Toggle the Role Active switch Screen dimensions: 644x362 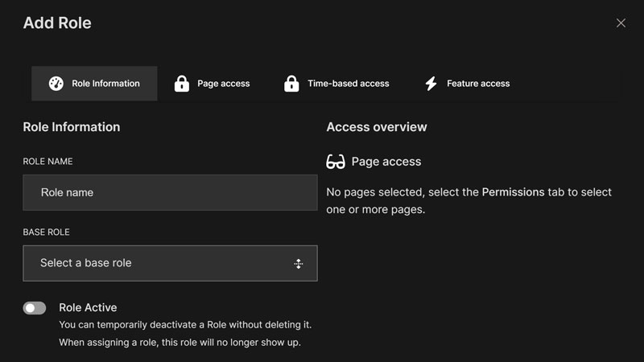click(35, 308)
